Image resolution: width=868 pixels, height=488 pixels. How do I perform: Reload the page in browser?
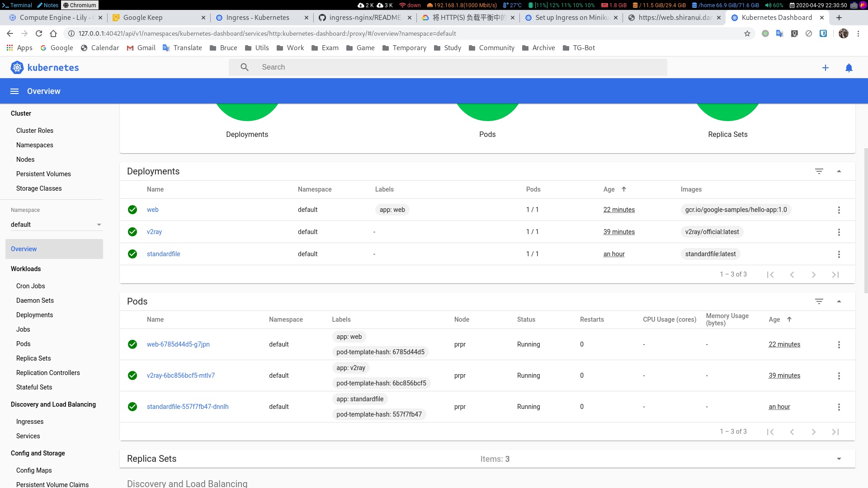[39, 33]
